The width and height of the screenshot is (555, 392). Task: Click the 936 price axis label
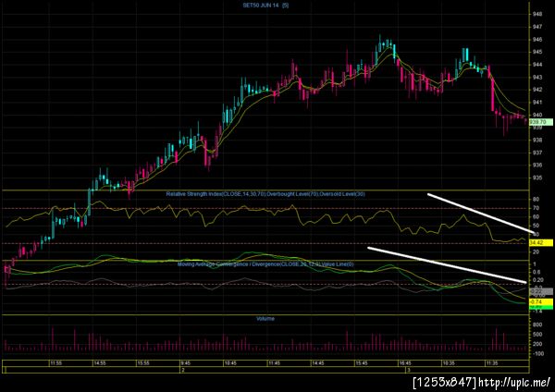click(536, 165)
